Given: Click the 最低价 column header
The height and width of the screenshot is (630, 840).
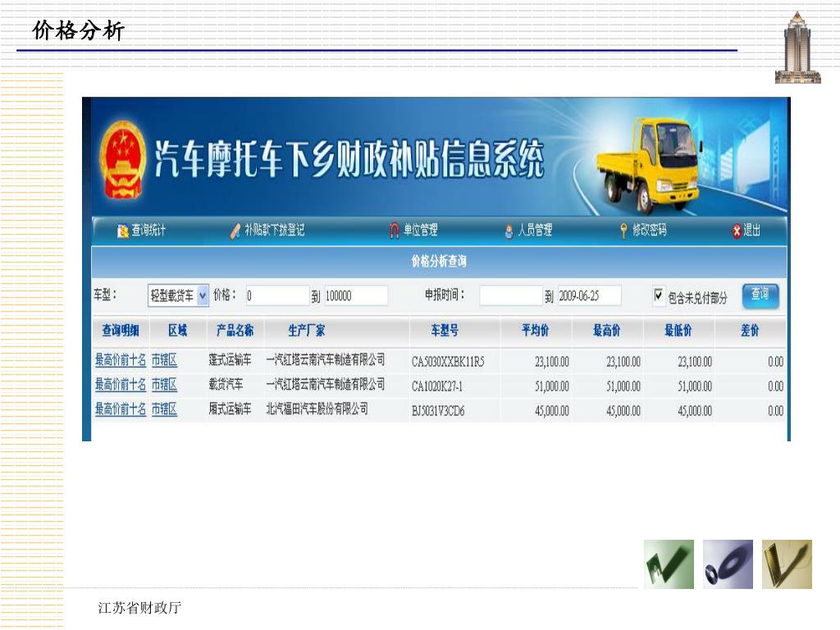Looking at the screenshot, I should (678, 331).
